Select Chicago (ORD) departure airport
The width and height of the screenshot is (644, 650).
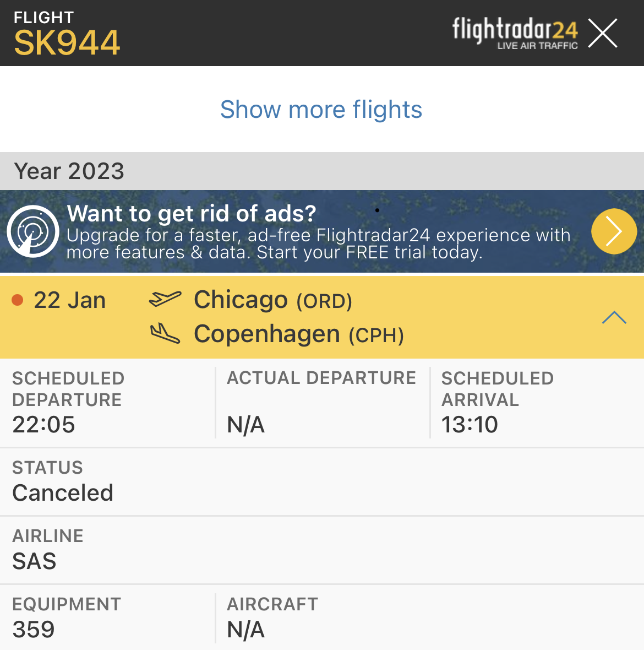272,300
